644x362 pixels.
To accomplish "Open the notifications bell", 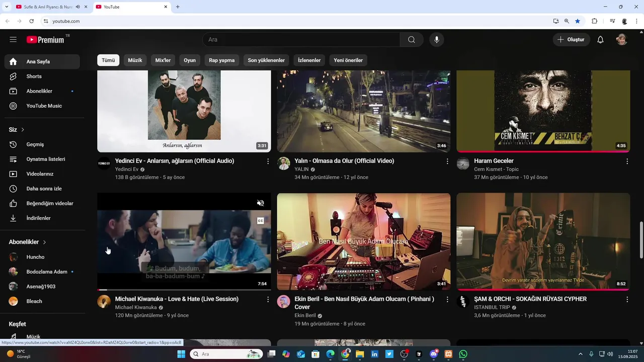I will (600, 40).
